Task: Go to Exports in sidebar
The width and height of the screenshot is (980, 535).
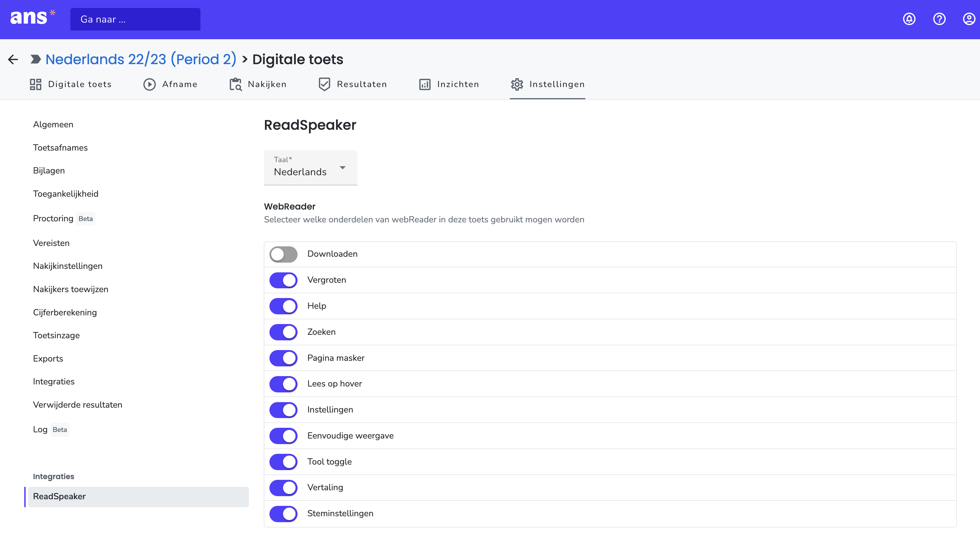Action: click(48, 358)
